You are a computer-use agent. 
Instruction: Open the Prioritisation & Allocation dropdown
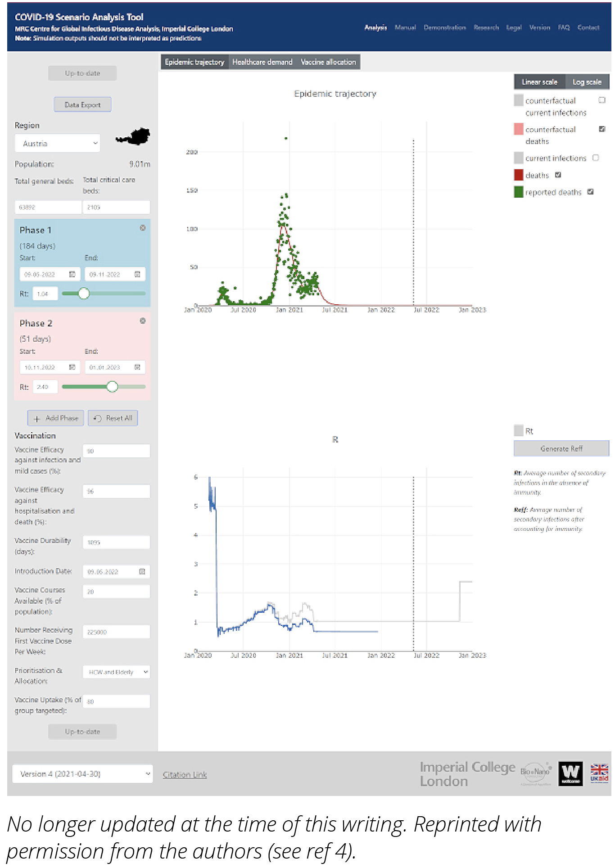(117, 672)
